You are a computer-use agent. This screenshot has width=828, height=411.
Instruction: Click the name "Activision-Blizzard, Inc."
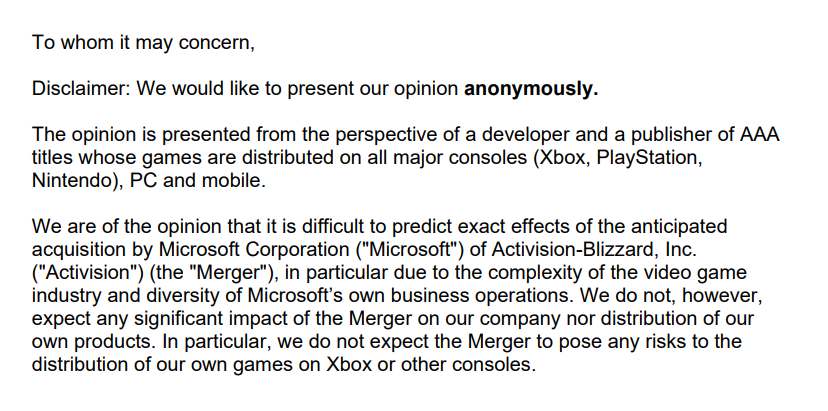(594, 250)
